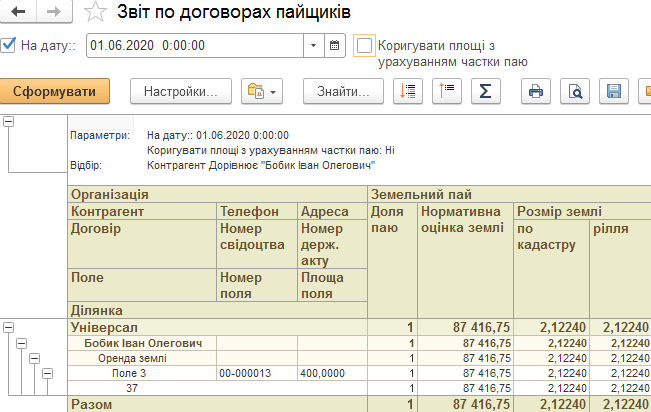Click the Разом total row label
This screenshot has width=651, height=412.
218,404
